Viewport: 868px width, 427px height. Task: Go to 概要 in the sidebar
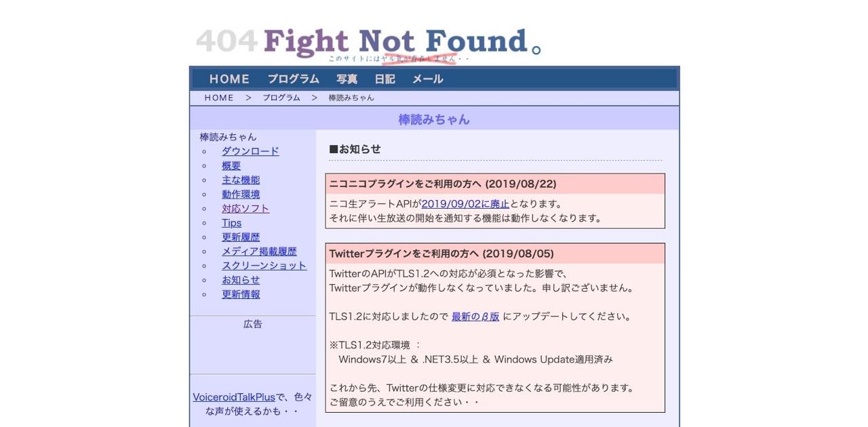(231, 165)
